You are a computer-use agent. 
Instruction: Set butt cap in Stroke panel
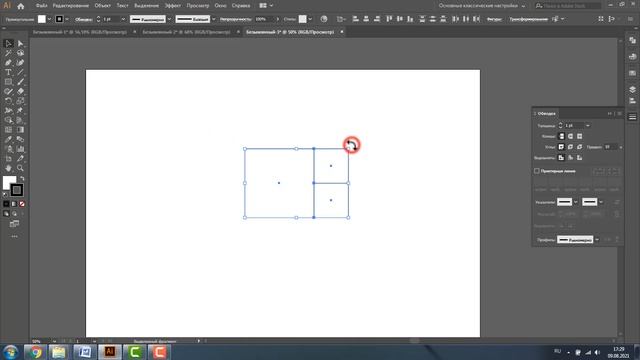562,136
